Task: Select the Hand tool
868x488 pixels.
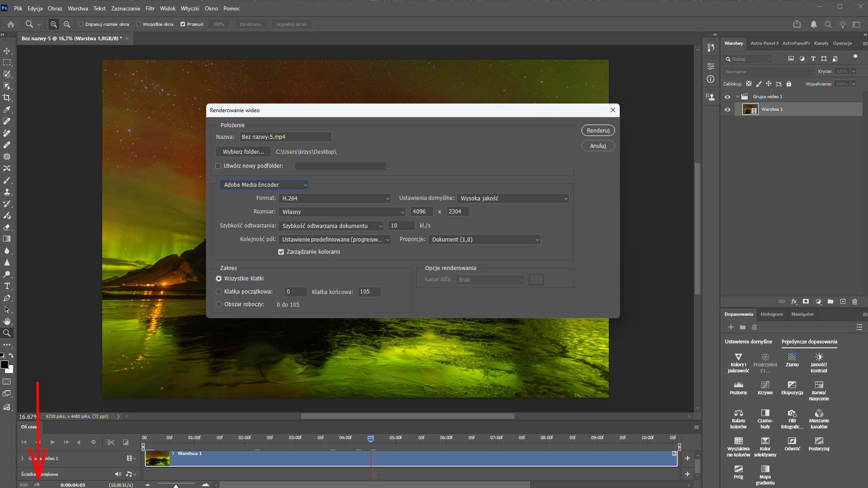Action: (7, 322)
